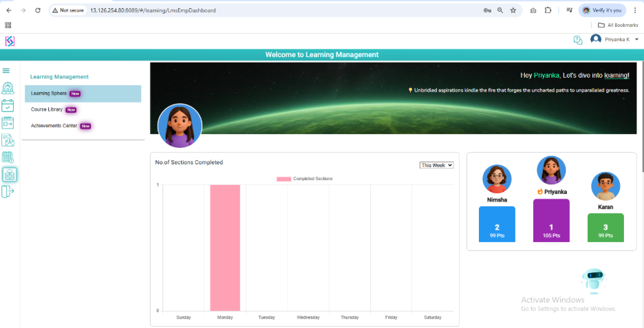The image size is (644, 328).
Task: Go back with browser back arrow
Action: point(9,10)
